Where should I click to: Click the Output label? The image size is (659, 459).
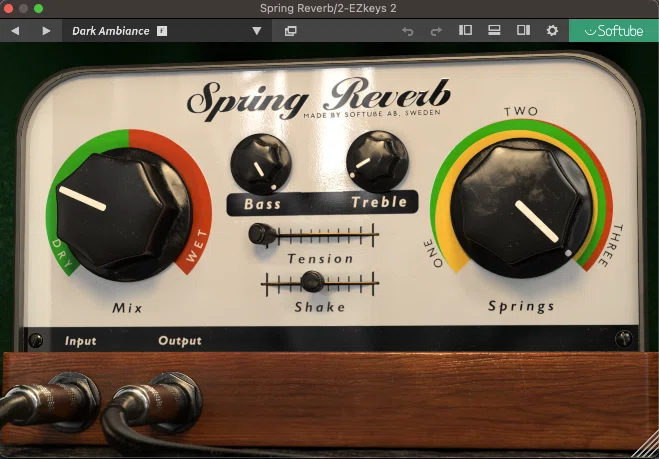(180, 341)
